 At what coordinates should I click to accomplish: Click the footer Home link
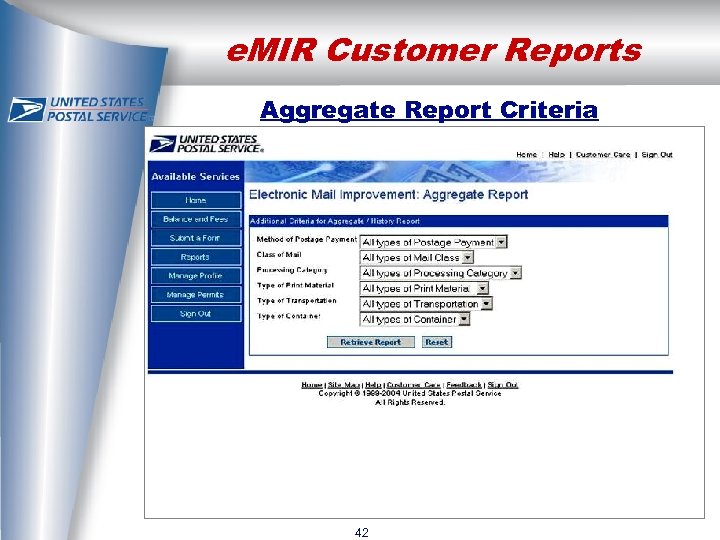coord(312,385)
